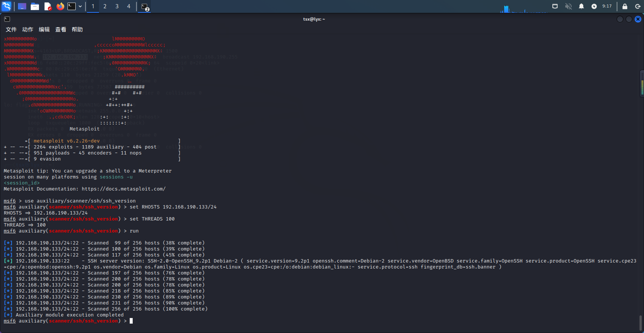The height and width of the screenshot is (333, 644).
Task: Open the text editor launcher
Action: pos(48,6)
